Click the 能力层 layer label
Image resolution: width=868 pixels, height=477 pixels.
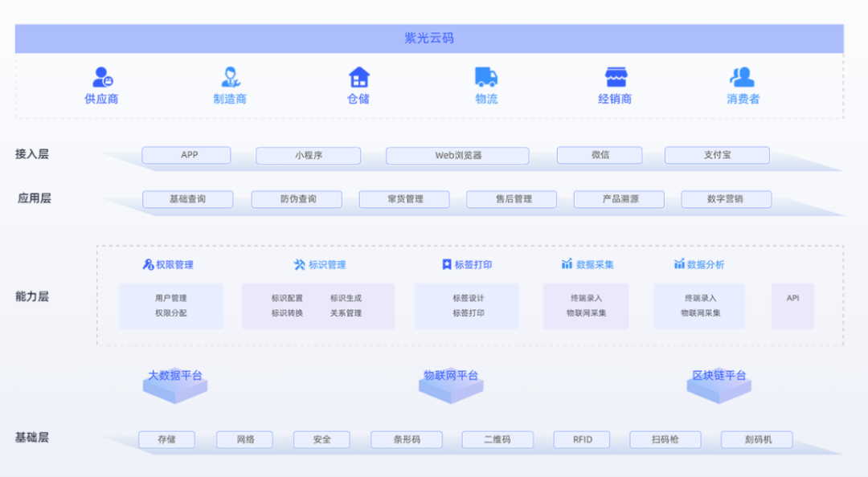coord(32,296)
